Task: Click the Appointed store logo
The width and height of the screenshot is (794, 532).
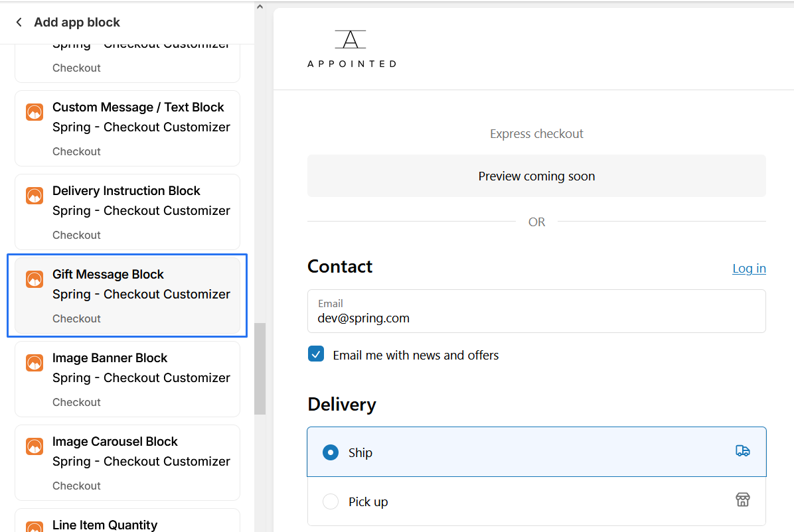Action: [x=351, y=48]
